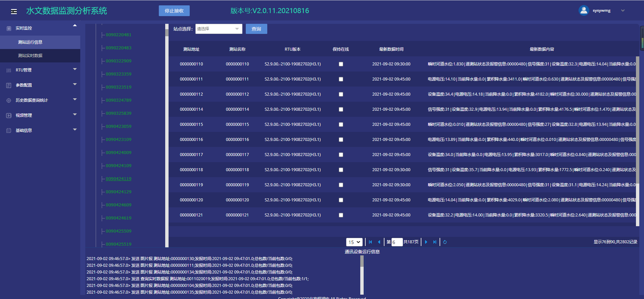Toggle the hamburger menu icon
Viewport: 644px width, 299px height.
(14, 11)
